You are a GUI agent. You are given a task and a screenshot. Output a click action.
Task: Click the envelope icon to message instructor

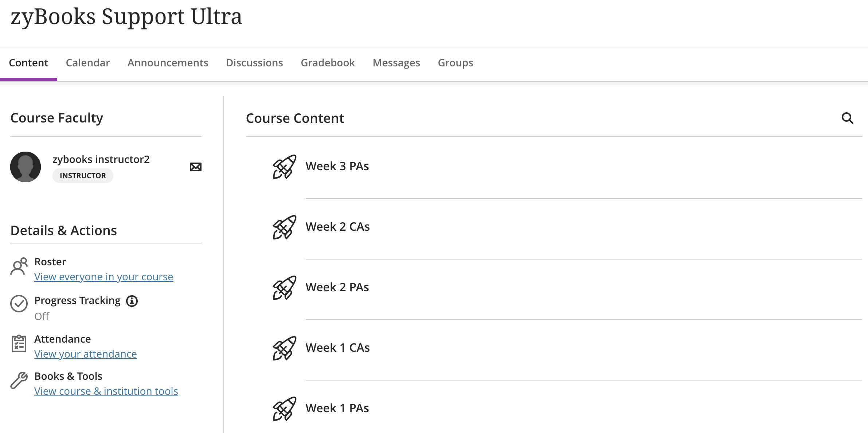tap(196, 167)
